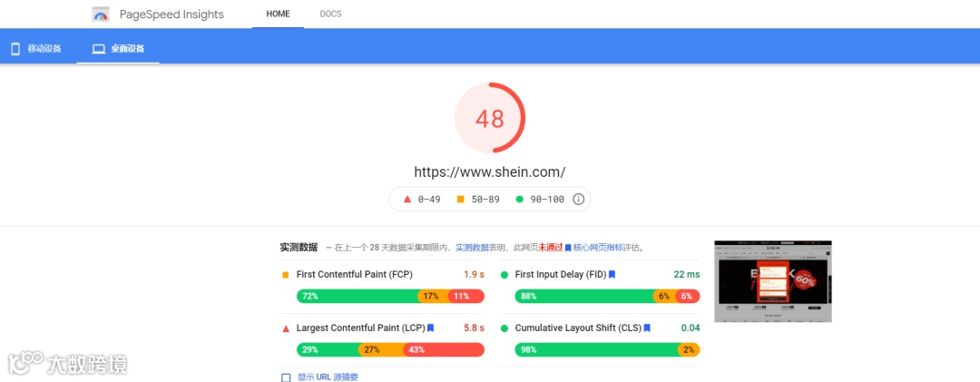Viewport: 980px width, 382px height.
Task: Click the FID distribution bar
Action: point(607,297)
